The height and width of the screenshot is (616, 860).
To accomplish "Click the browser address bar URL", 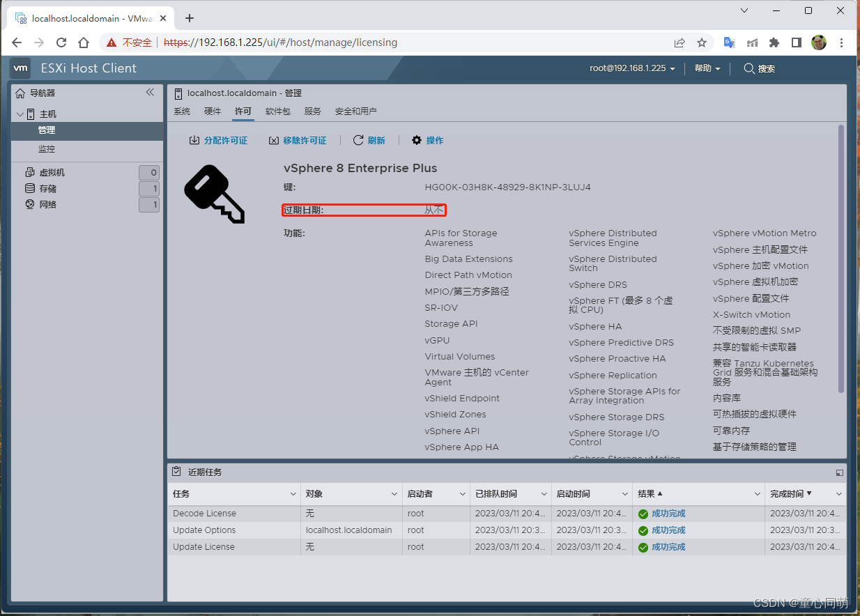I will [280, 43].
